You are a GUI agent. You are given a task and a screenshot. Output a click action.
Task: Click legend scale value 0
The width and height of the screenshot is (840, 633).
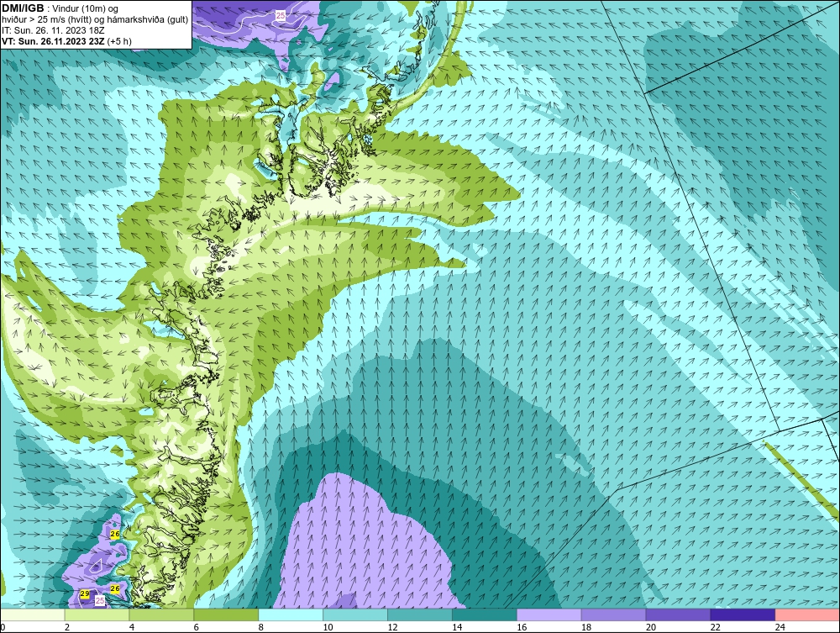coord(3,627)
